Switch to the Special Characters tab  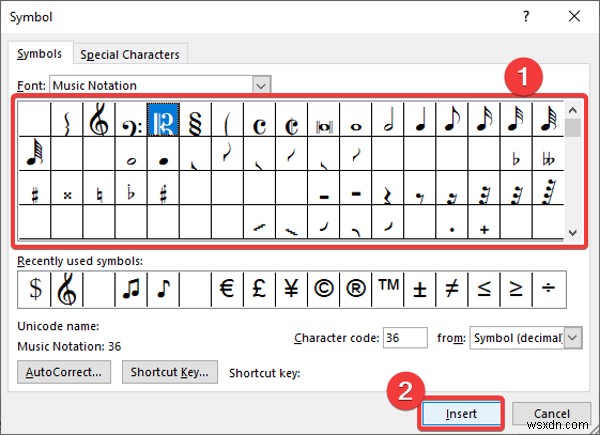click(x=130, y=54)
